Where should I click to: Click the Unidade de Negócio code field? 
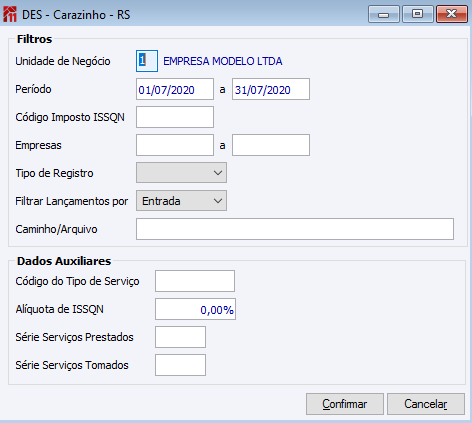147,61
